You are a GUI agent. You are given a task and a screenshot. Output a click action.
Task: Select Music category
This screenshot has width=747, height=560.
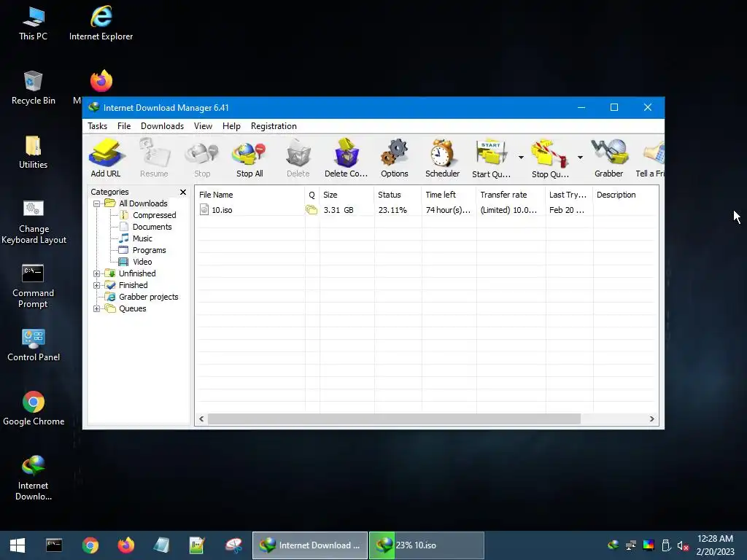coord(142,238)
